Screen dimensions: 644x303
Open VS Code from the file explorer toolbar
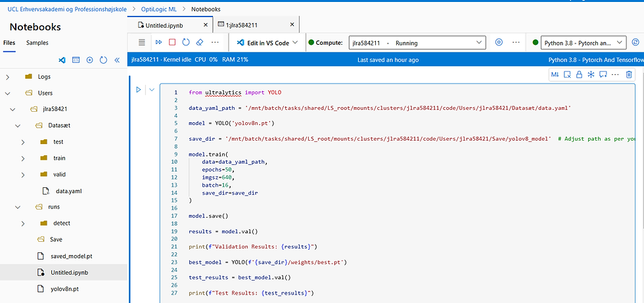(62, 60)
